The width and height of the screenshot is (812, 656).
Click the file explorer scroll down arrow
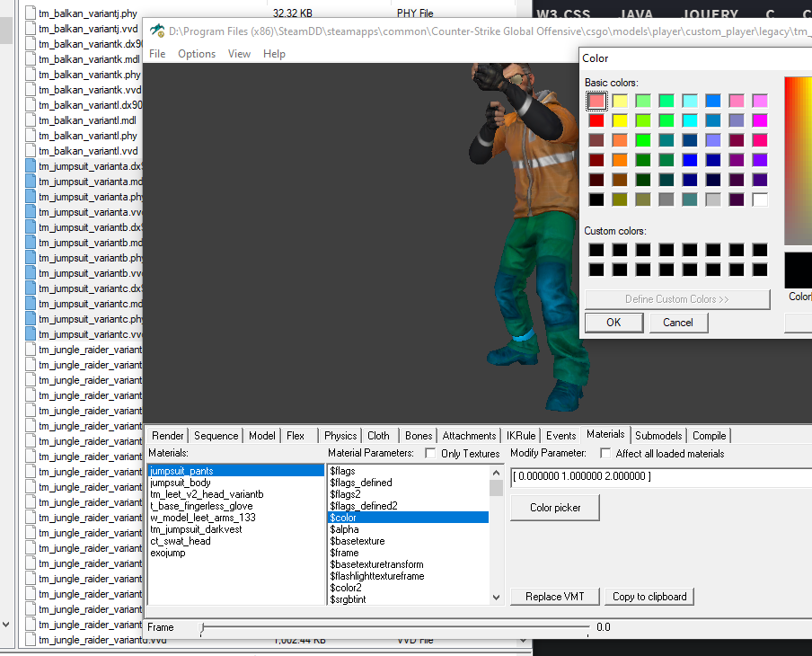click(x=5, y=625)
